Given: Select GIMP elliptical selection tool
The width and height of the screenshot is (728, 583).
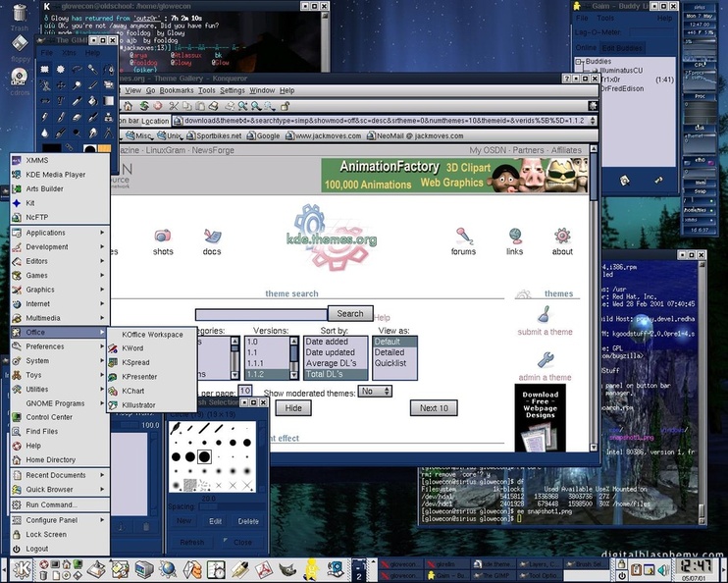Looking at the screenshot, I should coord(61,70).
